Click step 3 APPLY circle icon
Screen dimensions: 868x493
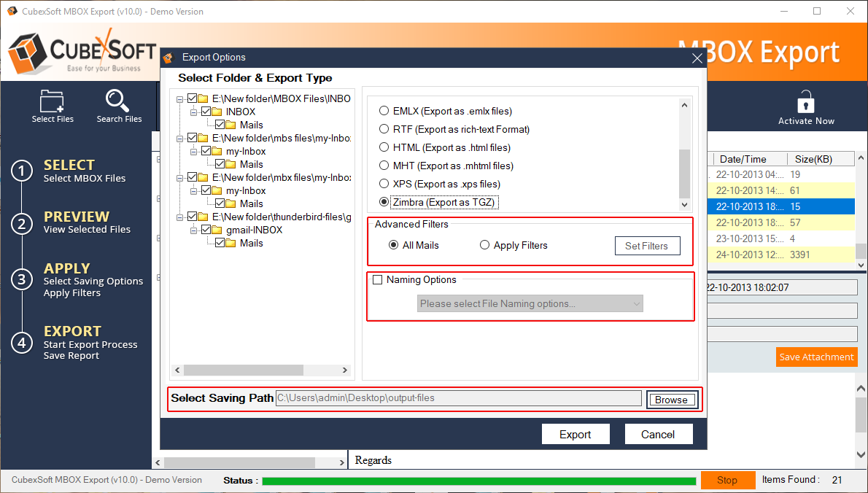tap(22, 279)
